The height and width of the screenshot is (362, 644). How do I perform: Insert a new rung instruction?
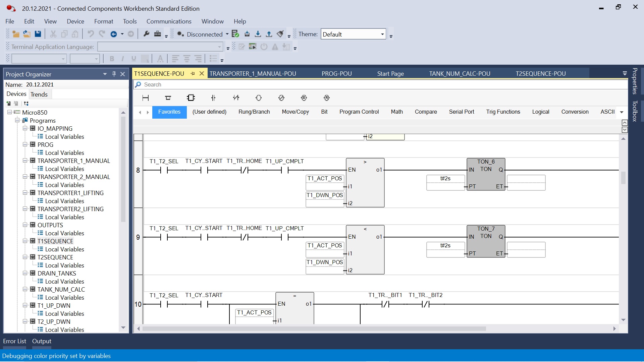tap(146, 98)
